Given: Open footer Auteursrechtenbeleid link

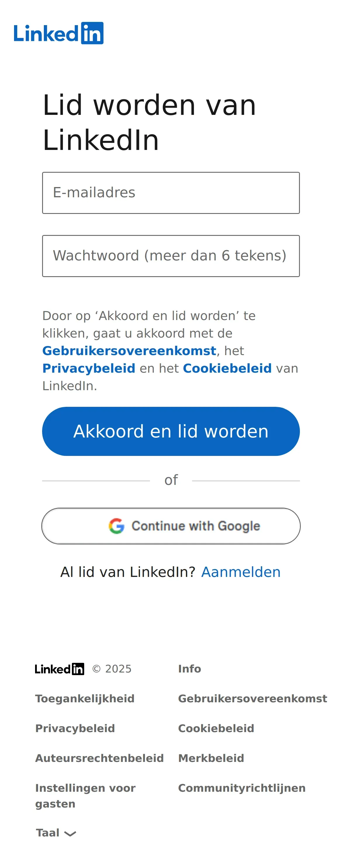Looking at the screenshot, I should point(99,758).
